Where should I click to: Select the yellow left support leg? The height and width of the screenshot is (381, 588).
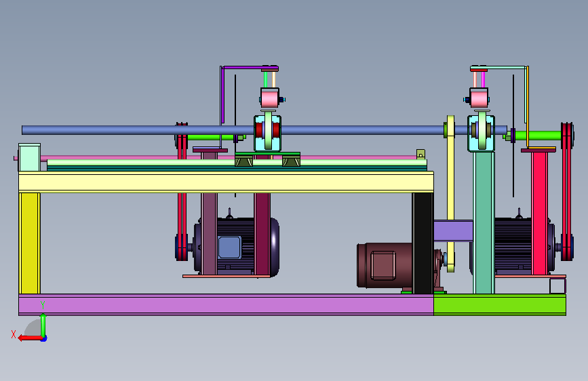(x=30, y=243)
